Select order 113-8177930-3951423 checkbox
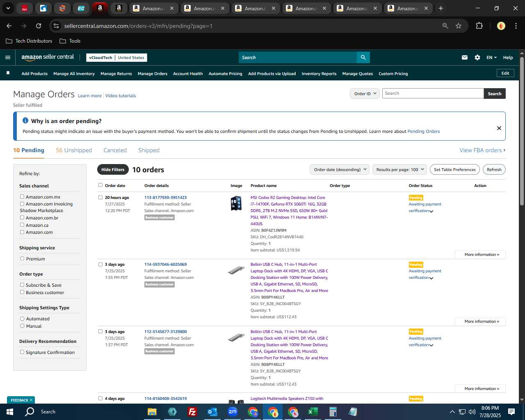The width and height of the screenshot is (525, 420). point(100,198)
